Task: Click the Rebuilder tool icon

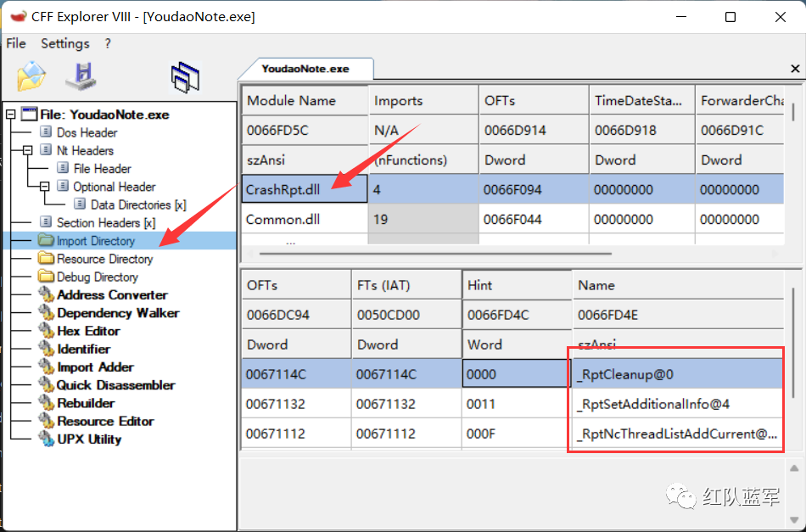Action: [47, 402]
